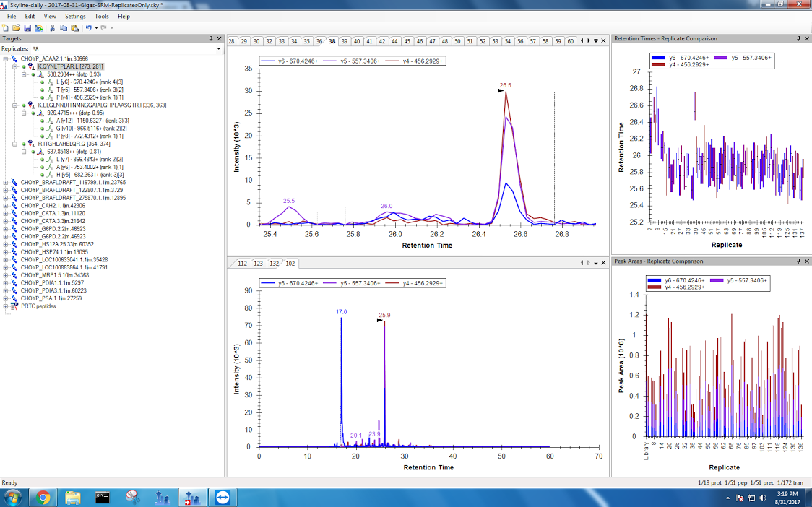Click the Copy toolbar icon
Image resolution: width=812 pixels, height=507 pixels.
[x=63, y=27]
